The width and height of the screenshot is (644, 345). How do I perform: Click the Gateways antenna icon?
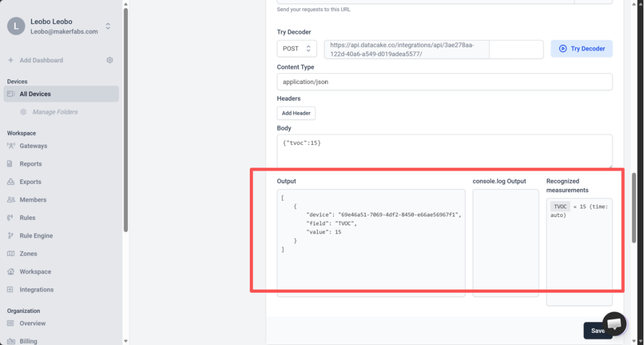[10, 146]
